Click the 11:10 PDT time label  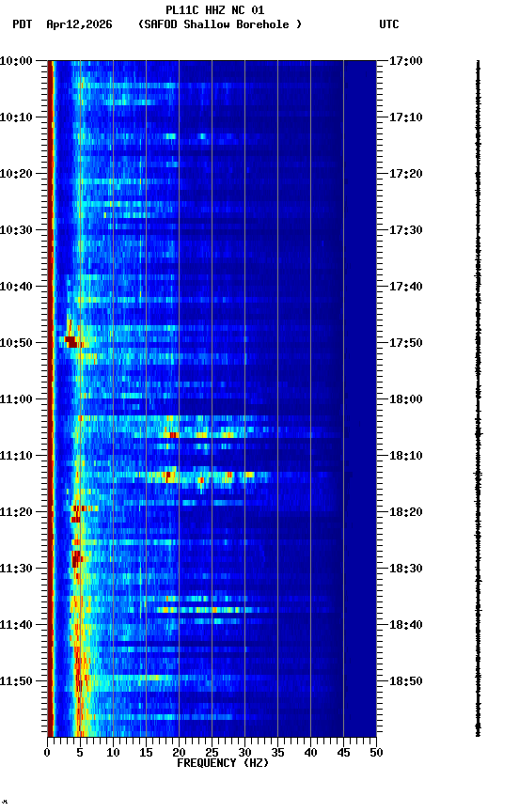[16, 456]
